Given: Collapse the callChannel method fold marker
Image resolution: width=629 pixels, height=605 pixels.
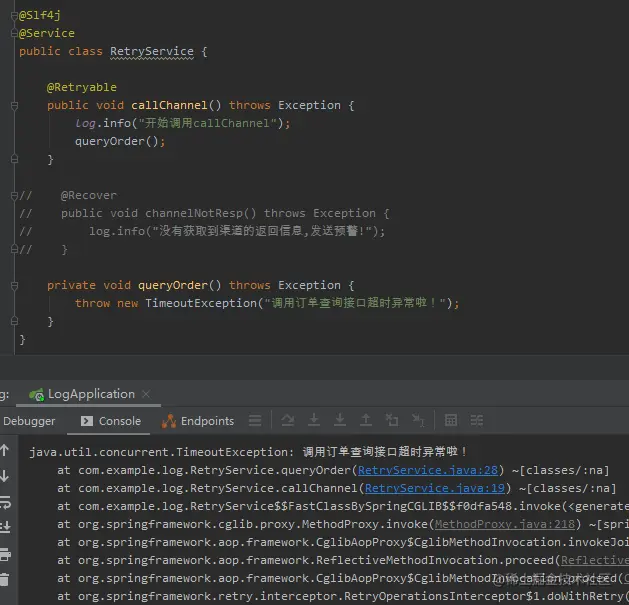Looking at the screenshot, I should pyautogui.click(x=14, y=106).
